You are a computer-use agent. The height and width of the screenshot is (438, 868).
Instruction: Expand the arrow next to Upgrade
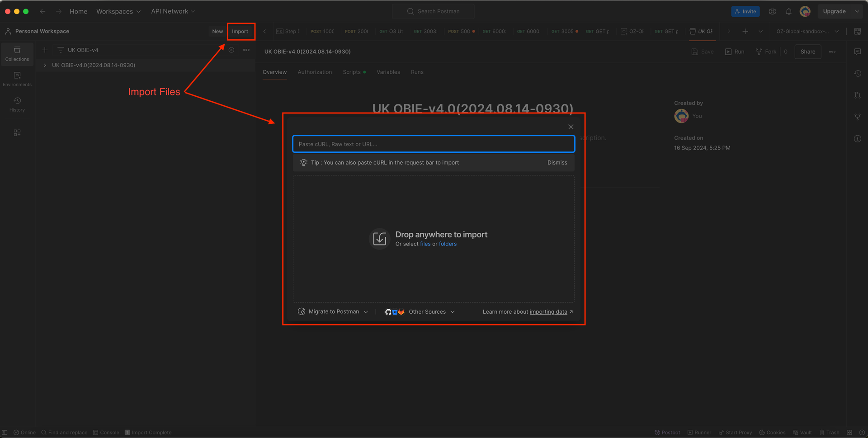(857, 11)
